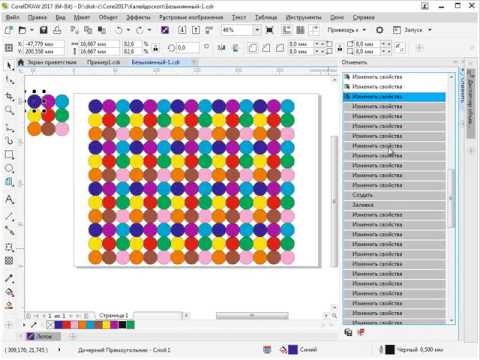
Task: Pick the no-color swatch in the palette
Action: tap(50, 324)
